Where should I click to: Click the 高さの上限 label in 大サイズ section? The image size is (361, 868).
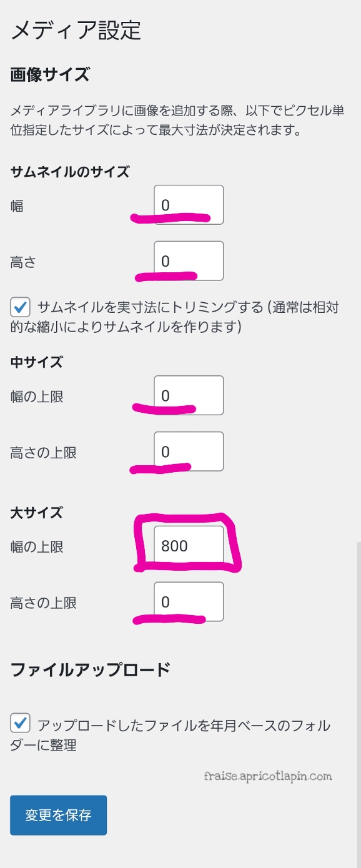pos(43,603)
